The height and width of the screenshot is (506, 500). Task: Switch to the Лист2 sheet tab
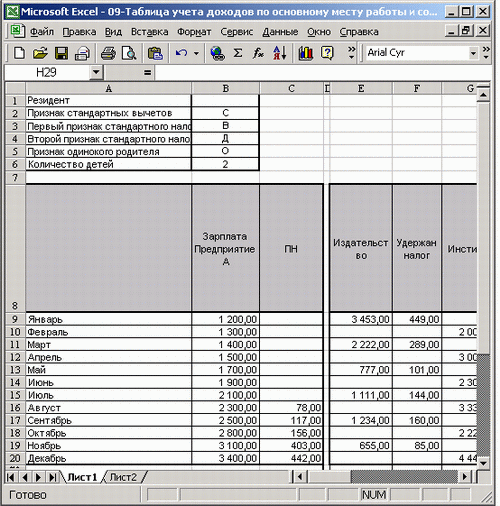(x=123, y=477)
